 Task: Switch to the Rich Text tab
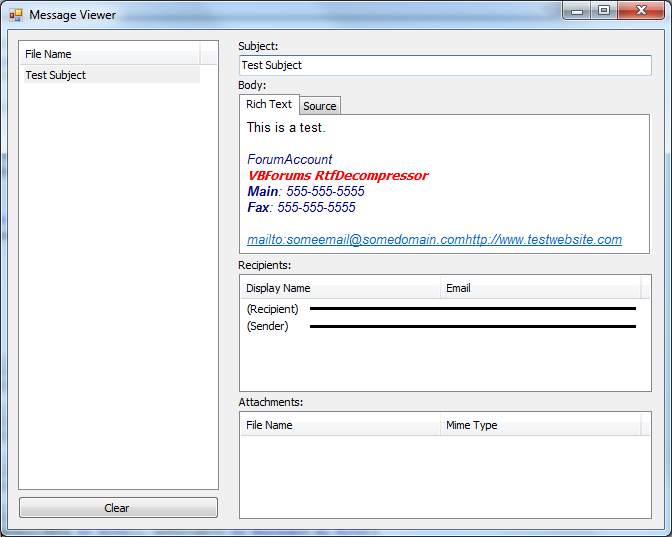click(x=269, y=104)
